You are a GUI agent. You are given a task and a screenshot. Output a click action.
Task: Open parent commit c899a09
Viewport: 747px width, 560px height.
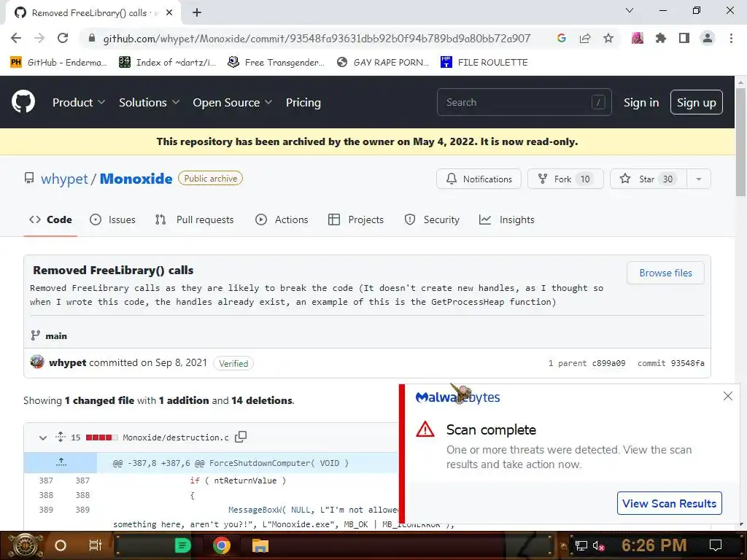[x=608, y=363]
